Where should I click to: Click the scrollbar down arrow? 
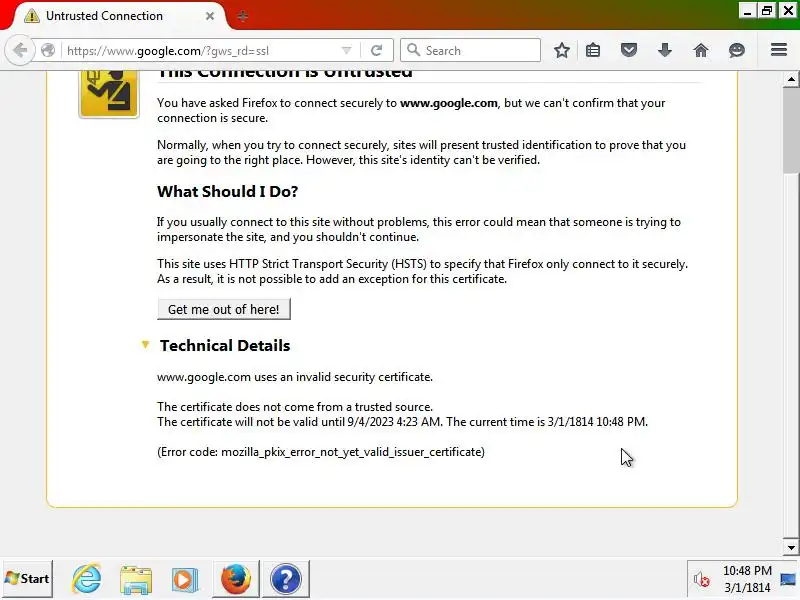[791, 548]
